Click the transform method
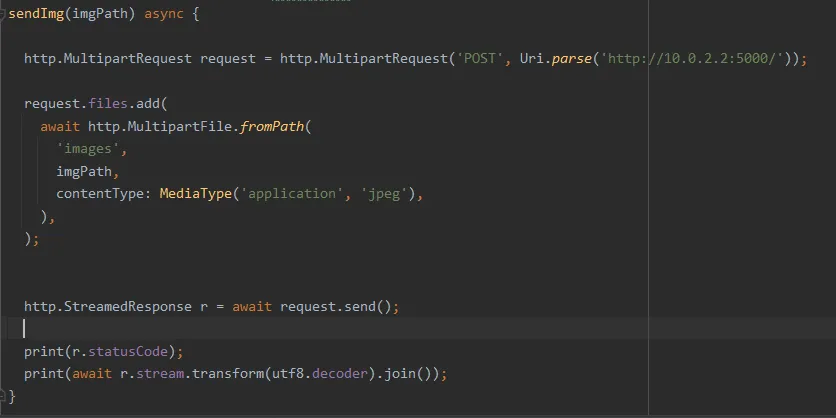Viewport: 836px width, 418px height. [x=228, y=374]
